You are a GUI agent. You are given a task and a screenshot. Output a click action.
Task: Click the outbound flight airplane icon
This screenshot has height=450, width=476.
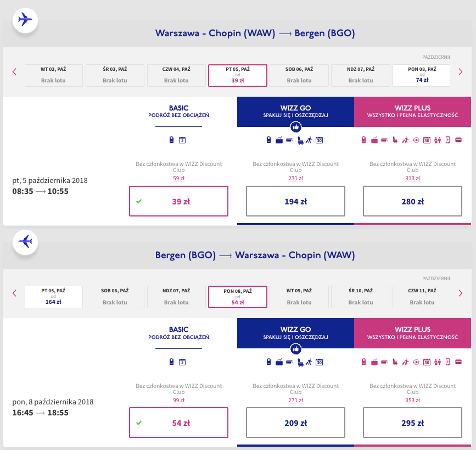[25, 20]
